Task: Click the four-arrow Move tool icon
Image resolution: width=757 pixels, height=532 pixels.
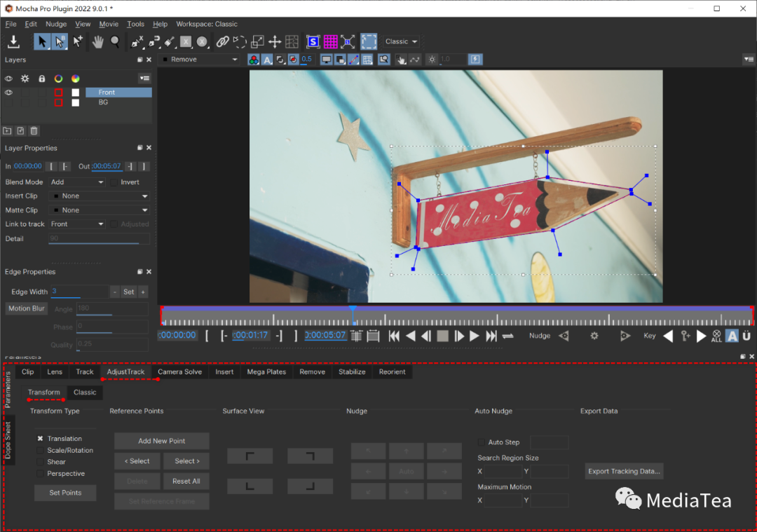Action: (275, 41)
